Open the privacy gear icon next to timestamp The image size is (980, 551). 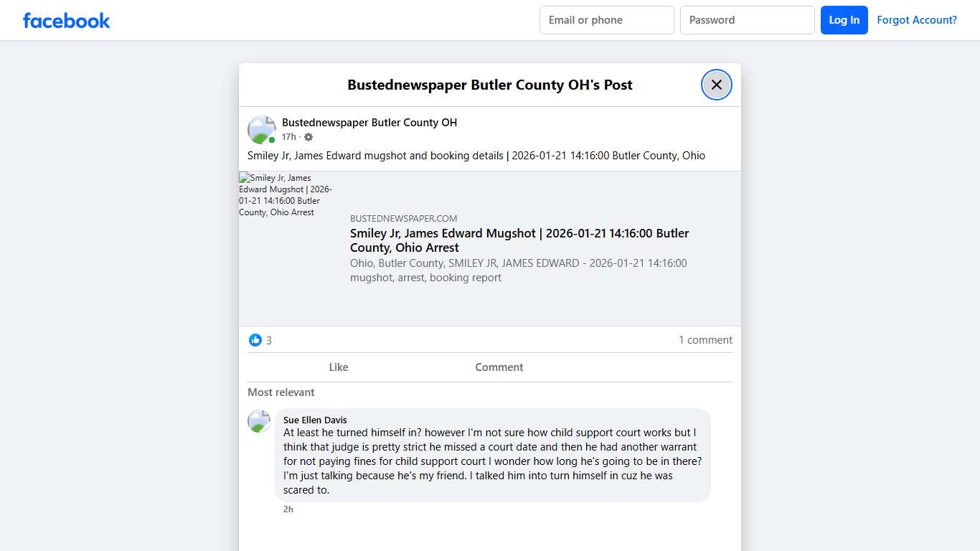click(x=308, y=136)
